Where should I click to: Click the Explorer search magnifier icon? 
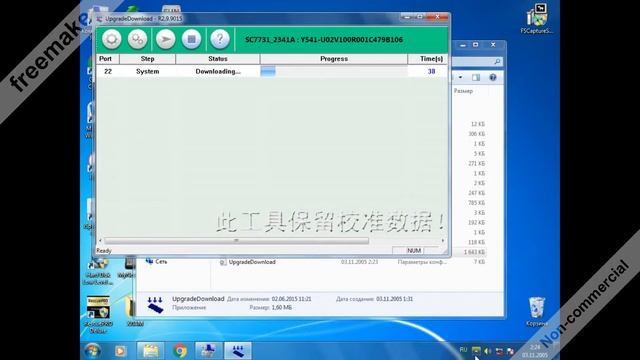click(497, 62)
